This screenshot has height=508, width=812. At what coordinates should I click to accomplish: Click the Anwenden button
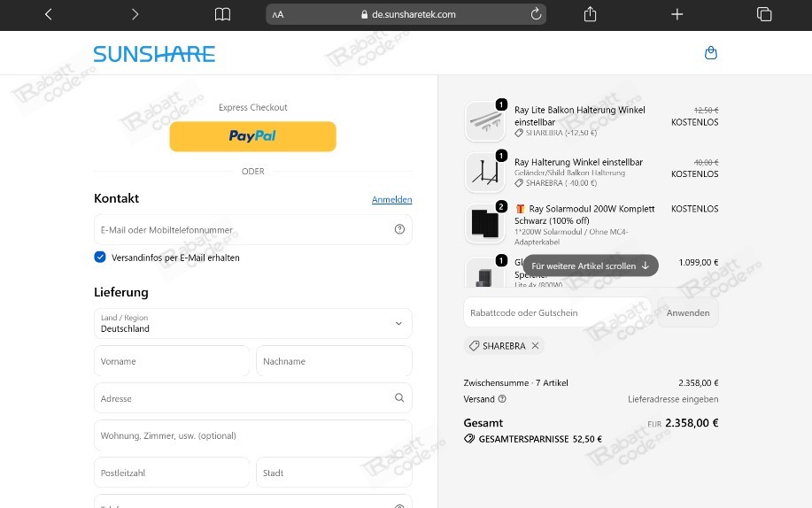pyautogui.click(x=688, y=312)
